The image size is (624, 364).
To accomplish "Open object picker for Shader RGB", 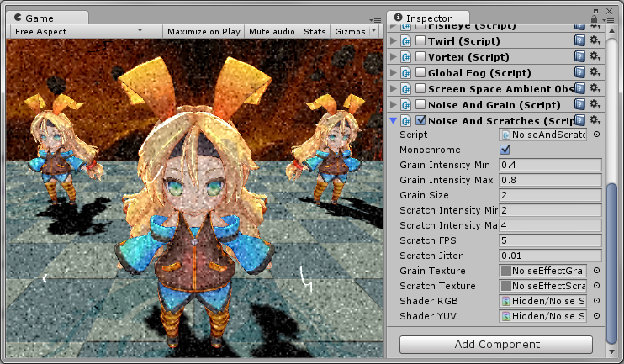I will tap(596, 301).
